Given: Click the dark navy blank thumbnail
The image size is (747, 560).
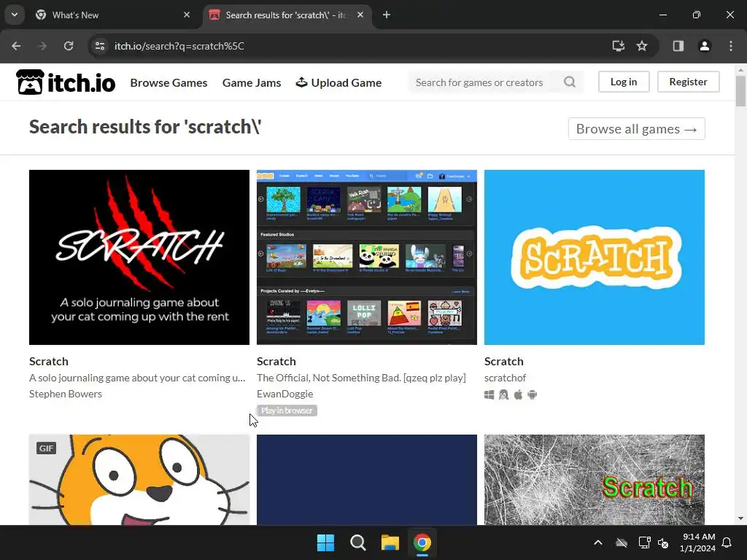Looking at the screenshot, I should click(x=367, y=480).
